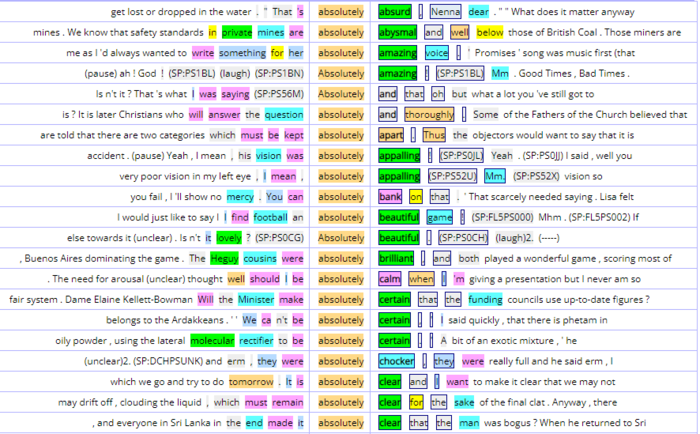Click the orange word "apart"
The width and height of the screenshot is (700, 434).
click(391, 135)
